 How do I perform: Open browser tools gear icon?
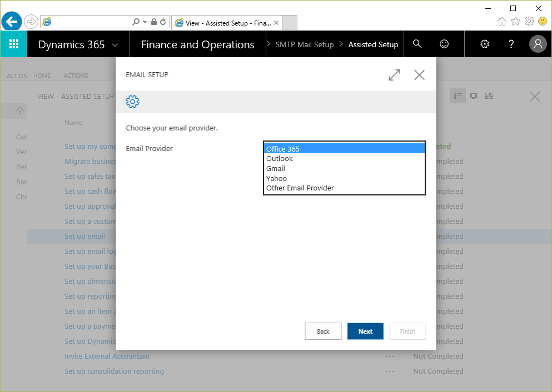[x=529, y=22]
